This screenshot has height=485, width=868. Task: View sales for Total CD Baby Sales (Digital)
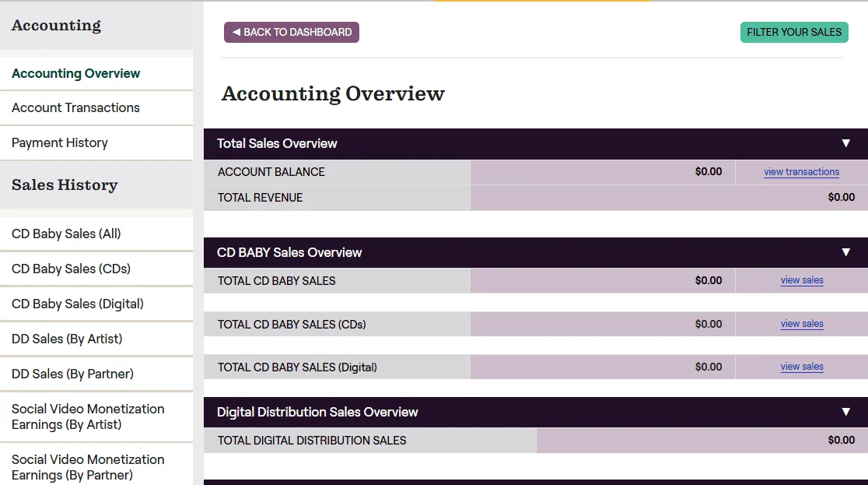[802, 367]
